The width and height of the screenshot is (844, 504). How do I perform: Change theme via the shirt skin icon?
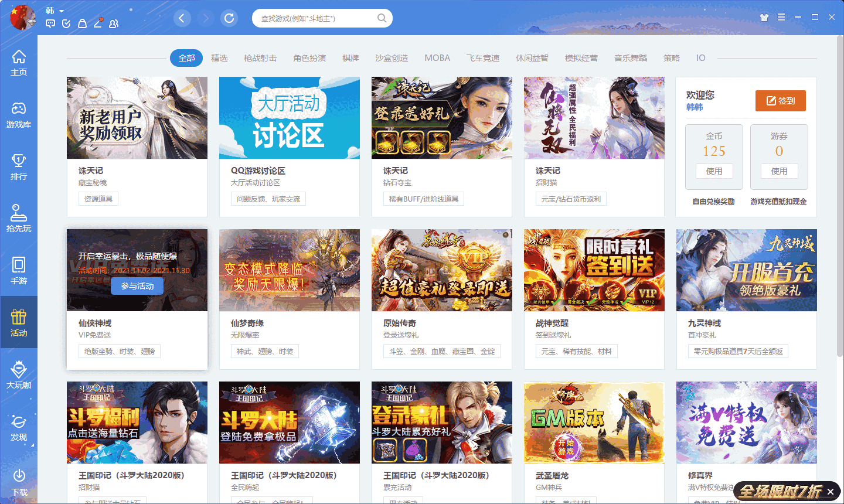click(x=764, y=18)
